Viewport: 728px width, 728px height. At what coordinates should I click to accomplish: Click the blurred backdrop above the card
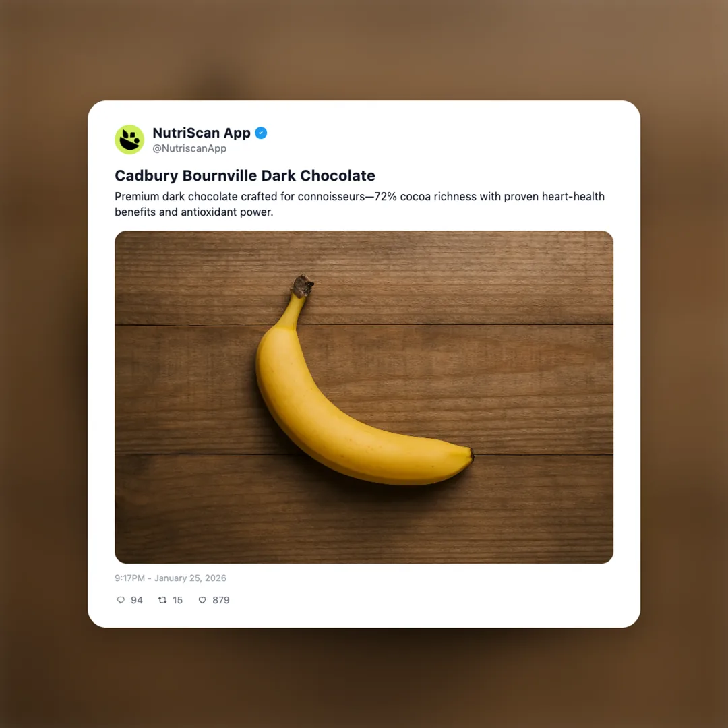tap(364, 49)
